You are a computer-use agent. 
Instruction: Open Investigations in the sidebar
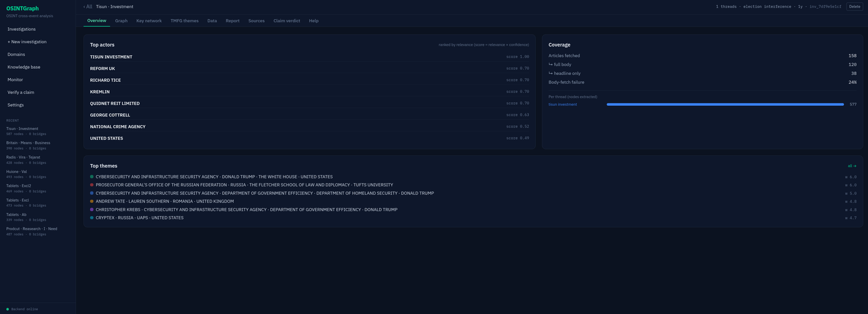[38, 29]
